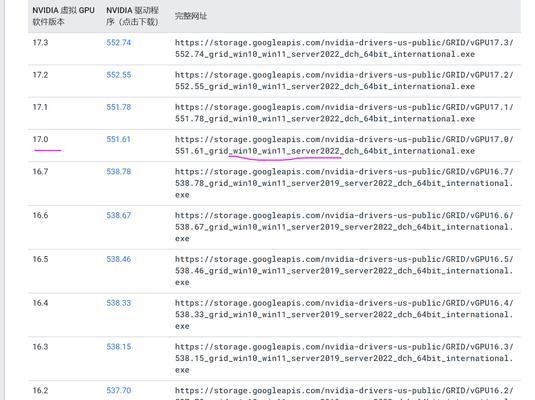Screen dimensions: 535x400
Task: Open the 538.33 driver download link
Action: (x=118, y=303)
